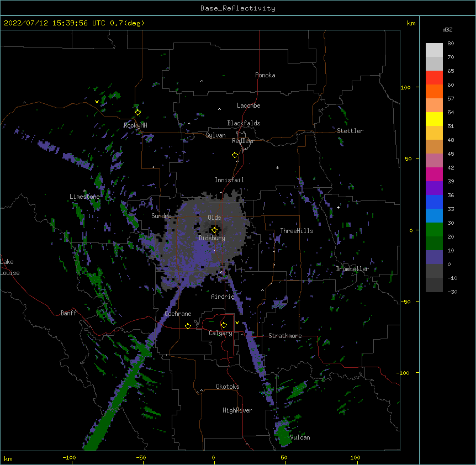Click the Innisfail city label
476x465 pixels.
[x=229, y=180]
